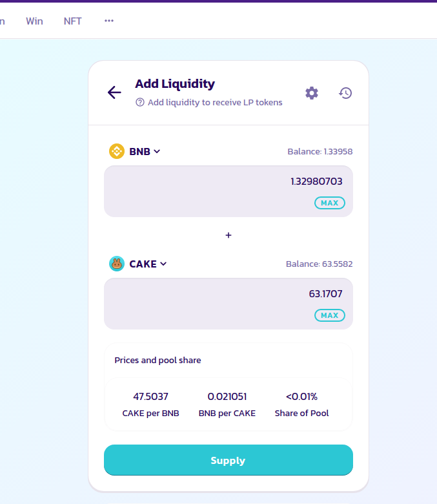Click the question mark help icon
Image resolution: width=437 pixels, height=504 pixels.
click(140, 102)
